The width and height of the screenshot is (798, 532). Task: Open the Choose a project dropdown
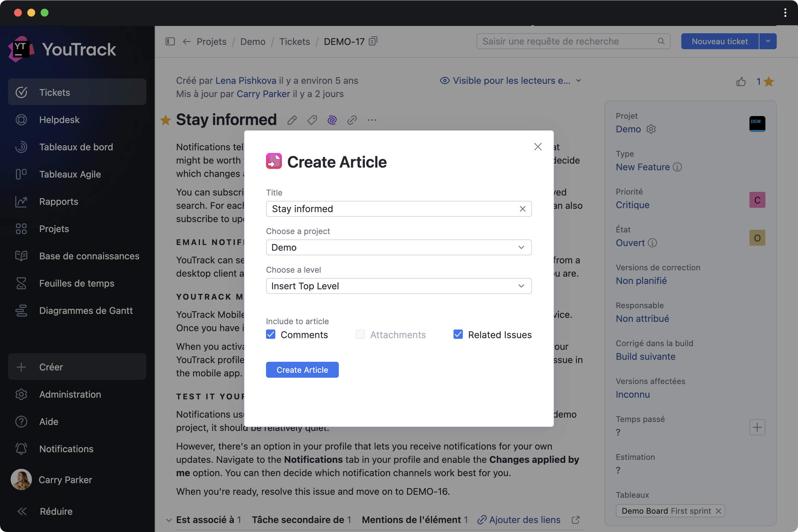pos(399,247)
